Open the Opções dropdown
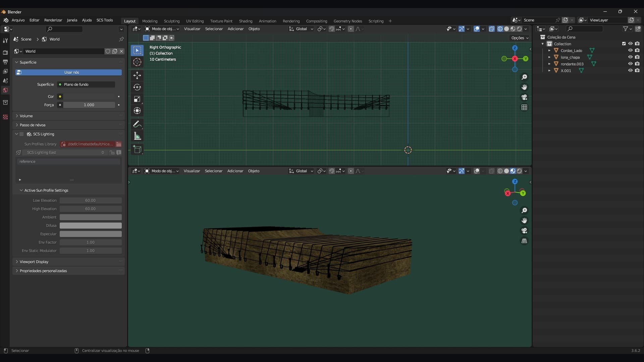Screen dimensions: 644x362 [520, 38]
